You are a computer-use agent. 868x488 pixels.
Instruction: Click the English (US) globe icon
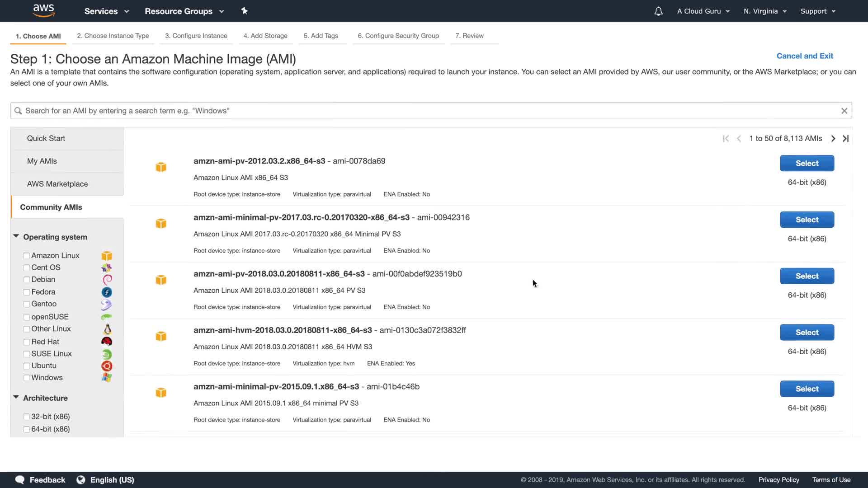[x=81, y=480]
